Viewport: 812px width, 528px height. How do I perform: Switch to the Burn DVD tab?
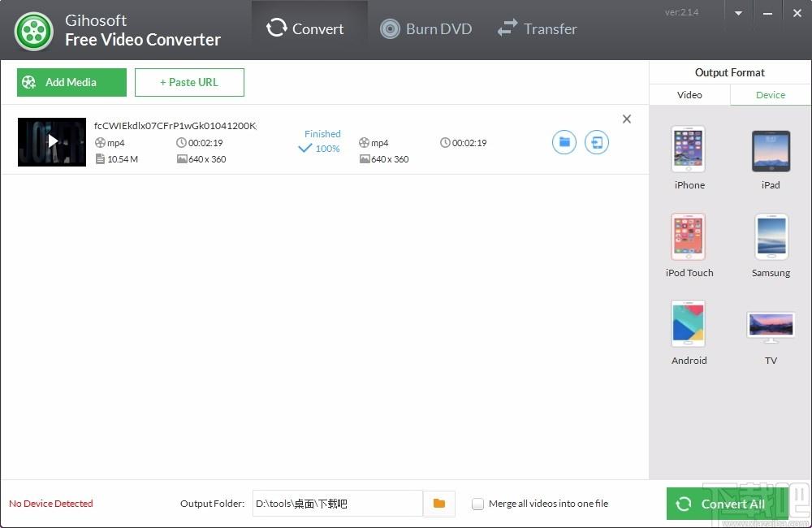425,28
